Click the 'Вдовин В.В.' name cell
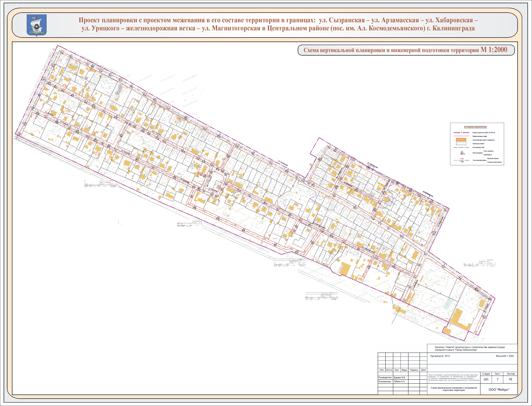 (400, 378)
